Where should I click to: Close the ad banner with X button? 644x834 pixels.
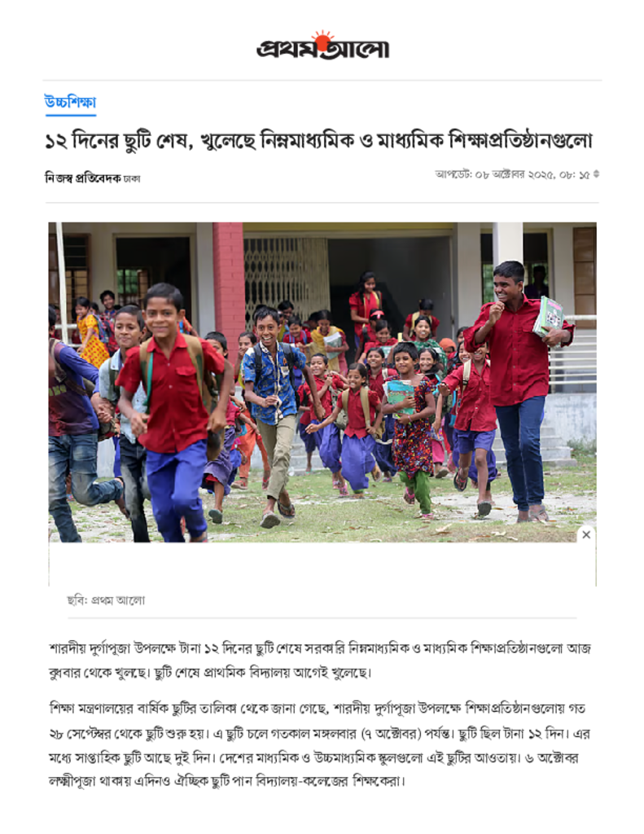(x=586, y=534)
